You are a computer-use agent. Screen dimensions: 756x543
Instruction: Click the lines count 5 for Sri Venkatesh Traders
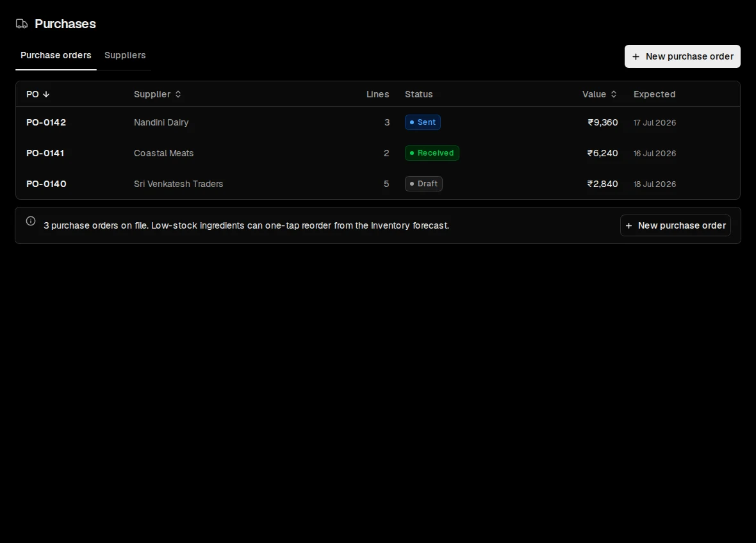click(x=386, y=184)
